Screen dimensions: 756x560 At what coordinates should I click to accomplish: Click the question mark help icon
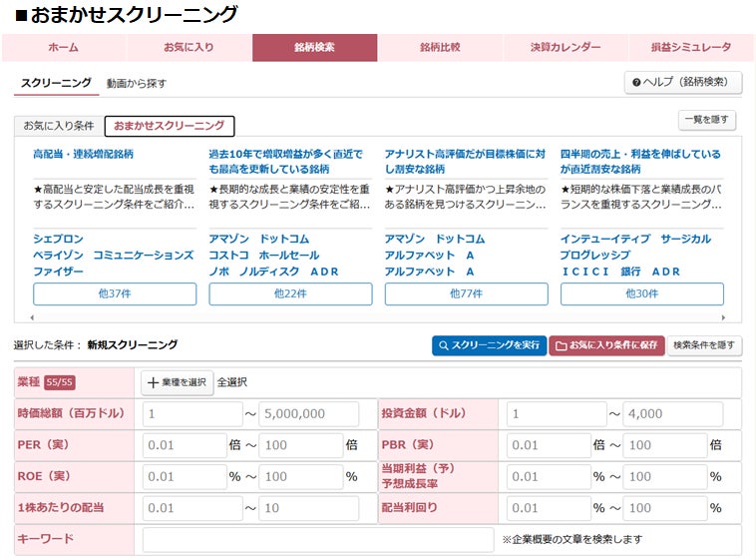point(636,83)
